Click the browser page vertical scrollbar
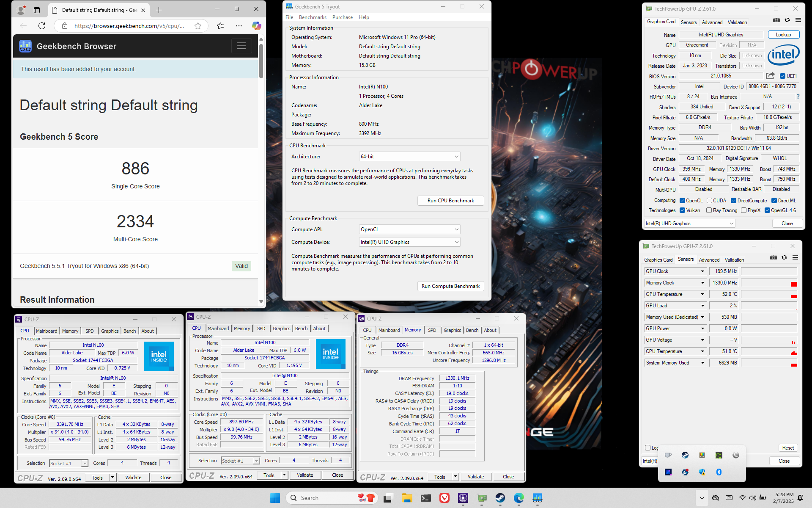 261,61
